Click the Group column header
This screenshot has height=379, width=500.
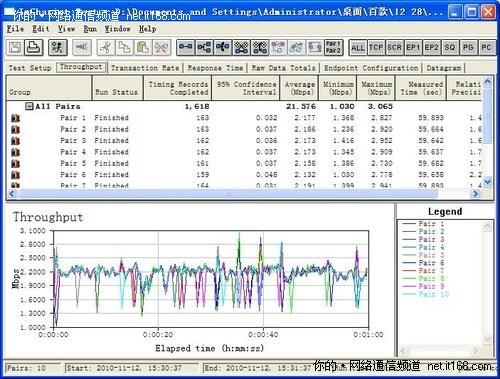coord(49,88)
